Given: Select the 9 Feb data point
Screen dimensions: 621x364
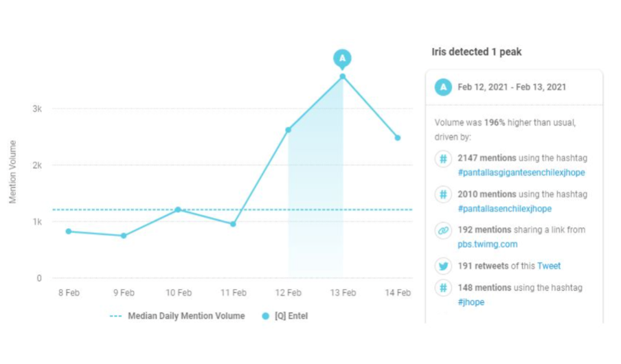Looking at the screenshot, I should 124,236.
